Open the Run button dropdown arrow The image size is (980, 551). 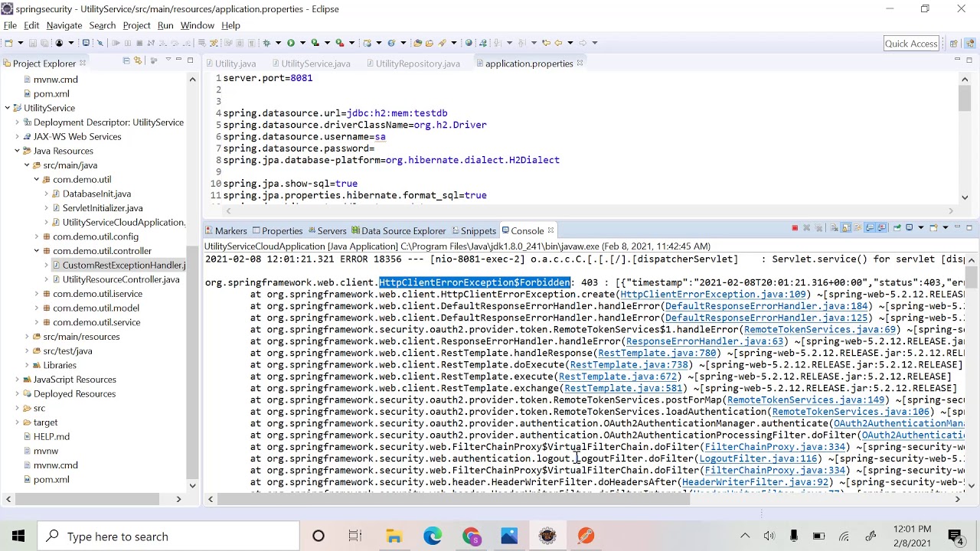point(302,43)
